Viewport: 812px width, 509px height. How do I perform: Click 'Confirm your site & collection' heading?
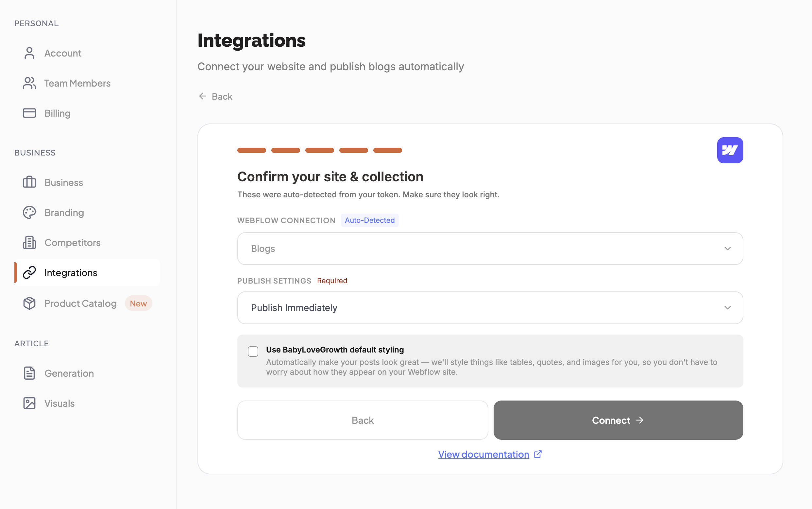click(x=330, y=177)
